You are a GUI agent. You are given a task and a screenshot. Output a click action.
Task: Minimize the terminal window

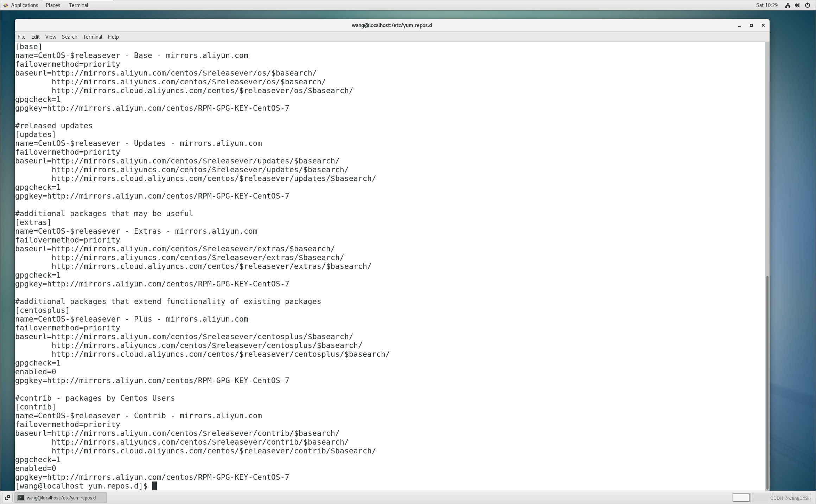(739, 25)
